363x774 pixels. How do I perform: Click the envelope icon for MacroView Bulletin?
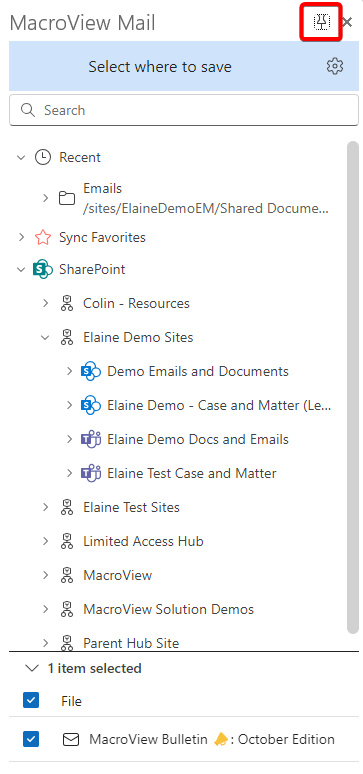point(71,739)
